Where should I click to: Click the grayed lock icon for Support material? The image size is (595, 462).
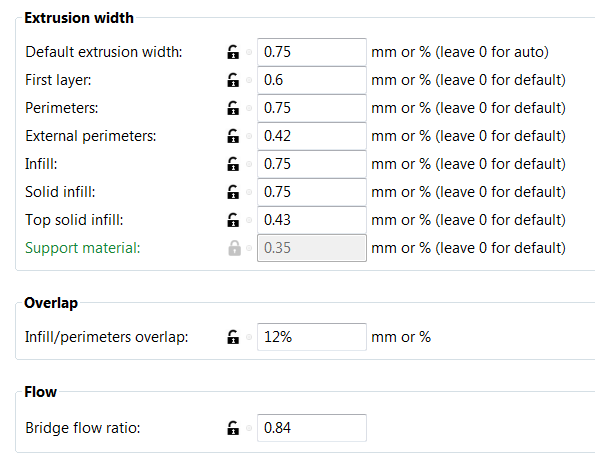tap(235, 248)
